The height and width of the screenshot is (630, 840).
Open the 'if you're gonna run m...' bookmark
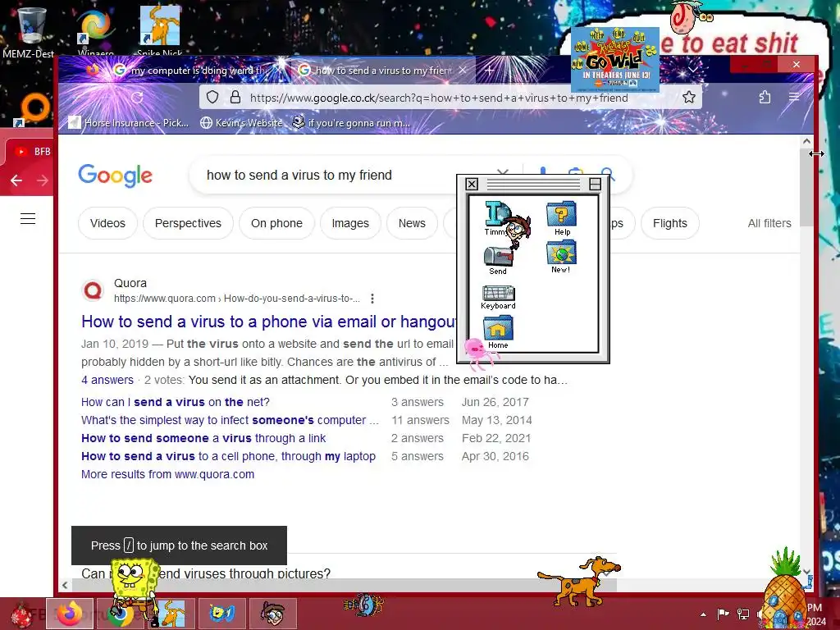click(x=351, y=123)
